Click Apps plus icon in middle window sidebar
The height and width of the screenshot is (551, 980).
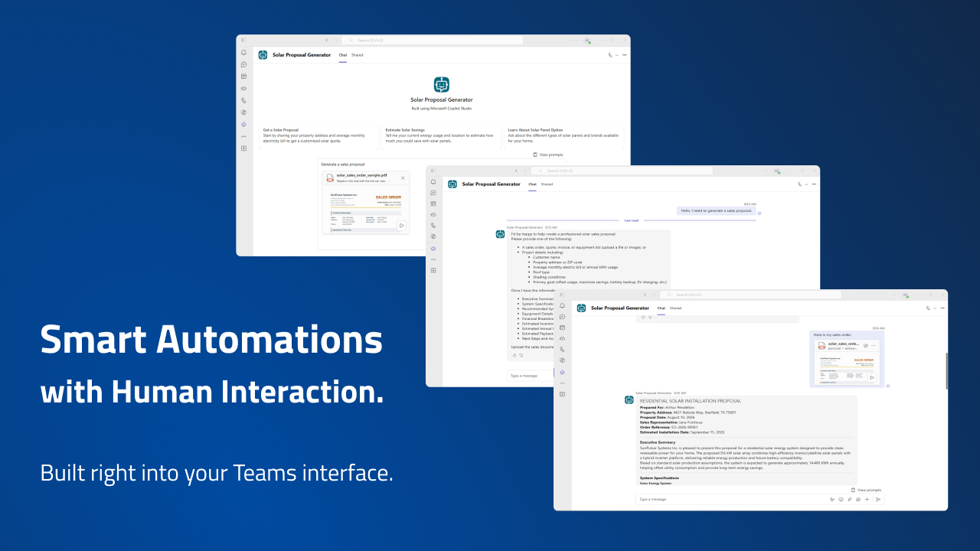[433, 270]
